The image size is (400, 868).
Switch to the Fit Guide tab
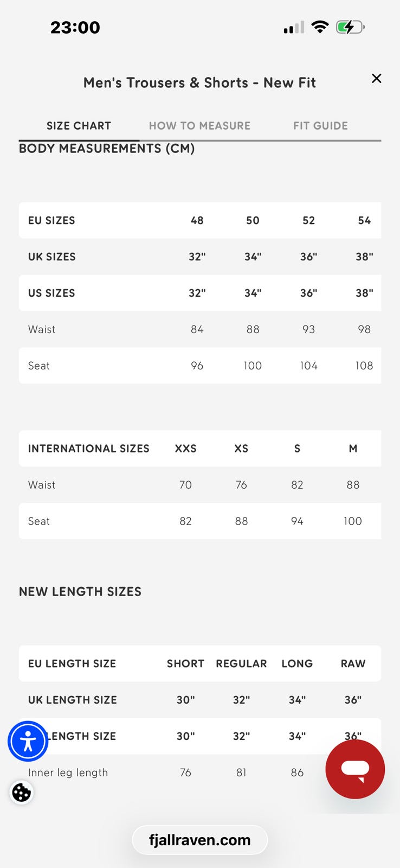click(320, 126)
